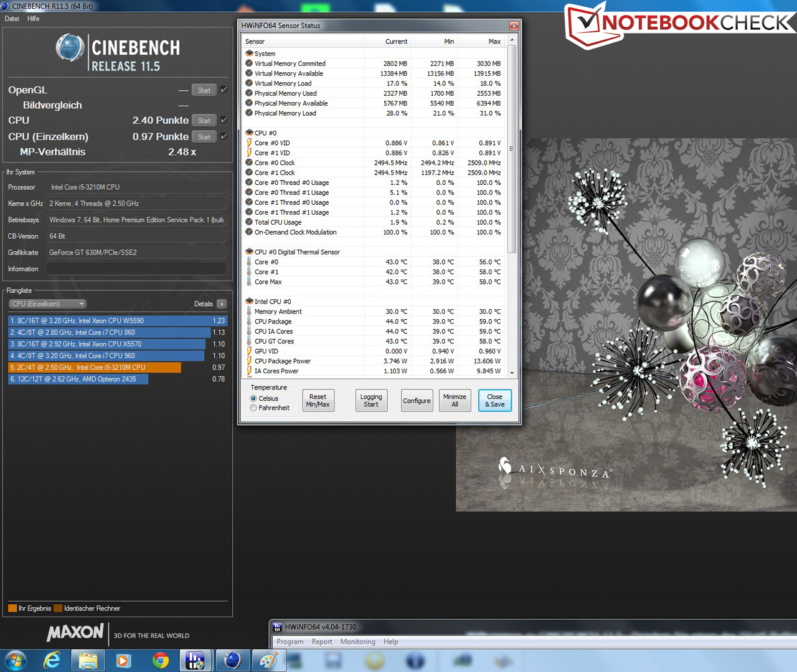
Task: Select ranking row Intel Core i7 CPU 960
Action: tap(118, 356)
